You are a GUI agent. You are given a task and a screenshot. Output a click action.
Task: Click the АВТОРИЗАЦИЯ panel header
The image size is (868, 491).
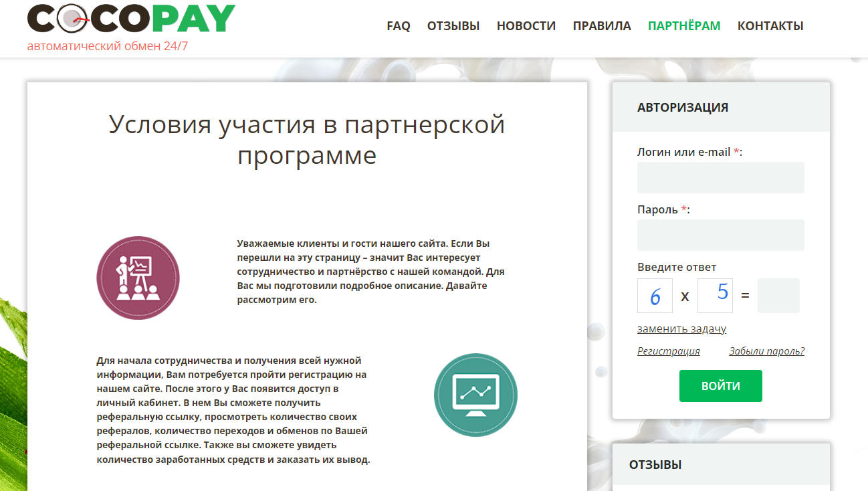coord(721,107)
